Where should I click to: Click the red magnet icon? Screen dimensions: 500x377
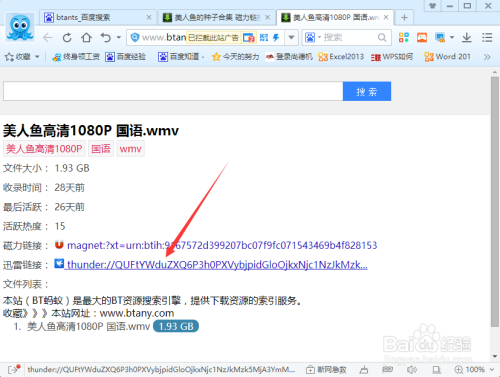pyautogui.click(x=59, y=245)
